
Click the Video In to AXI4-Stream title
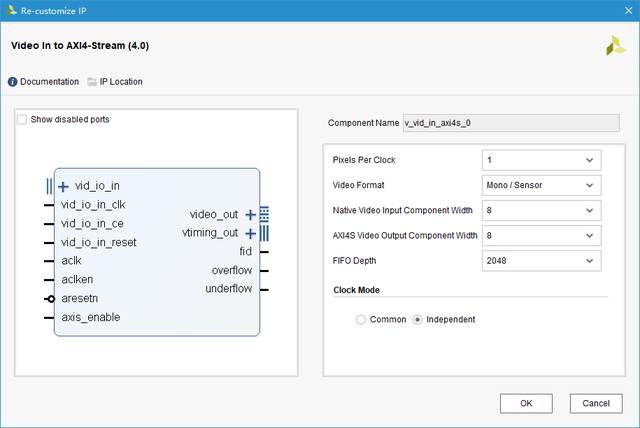pos(80,45)
